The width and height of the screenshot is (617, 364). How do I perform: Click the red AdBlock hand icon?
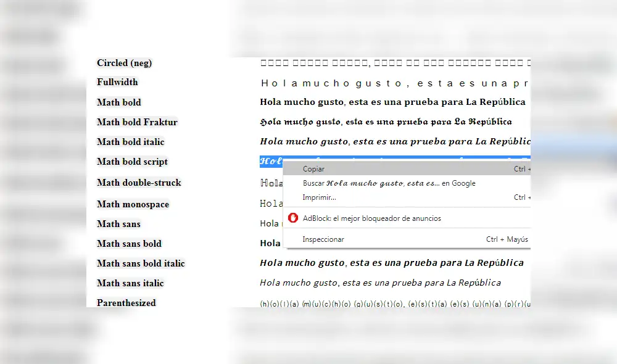pos(292,218)
